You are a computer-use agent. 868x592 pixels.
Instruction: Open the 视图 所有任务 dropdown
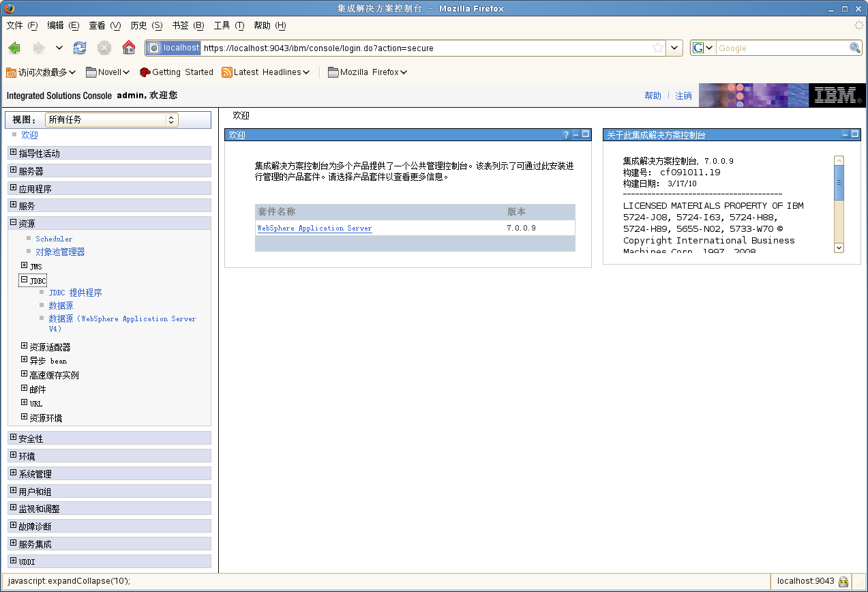click(x=112, y=120)
